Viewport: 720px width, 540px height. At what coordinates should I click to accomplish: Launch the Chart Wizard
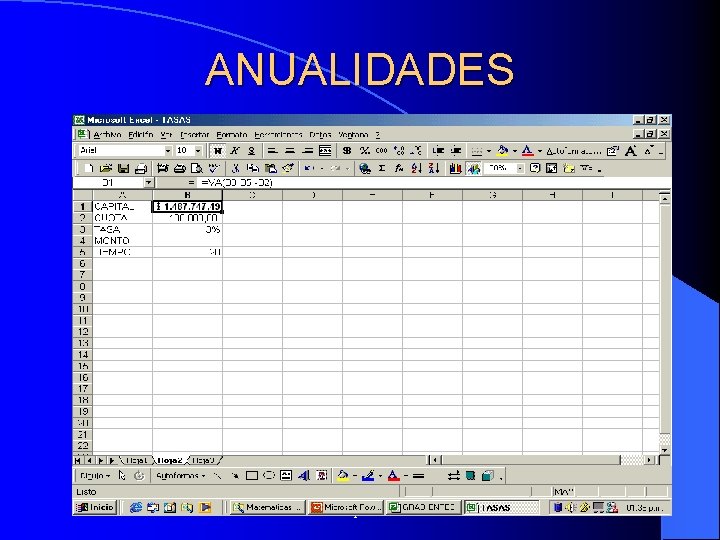(456, 169)
